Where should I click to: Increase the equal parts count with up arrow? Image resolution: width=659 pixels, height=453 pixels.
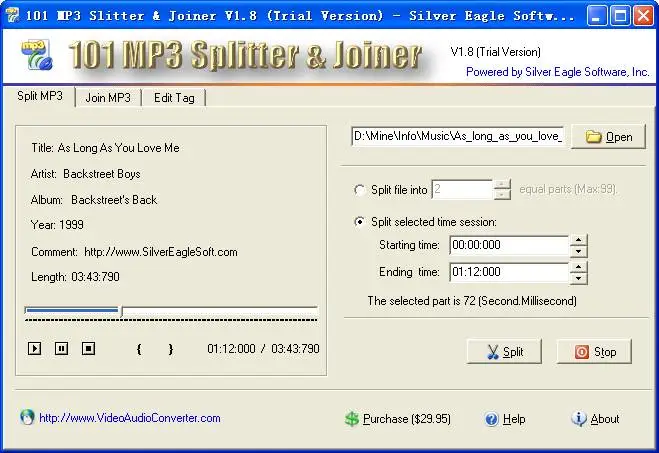tap(502, 184)
